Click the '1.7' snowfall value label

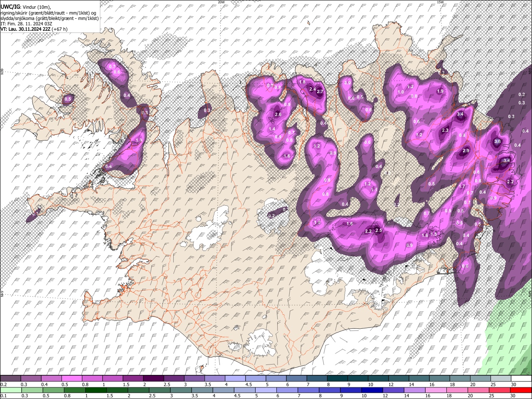coord(461,187)
